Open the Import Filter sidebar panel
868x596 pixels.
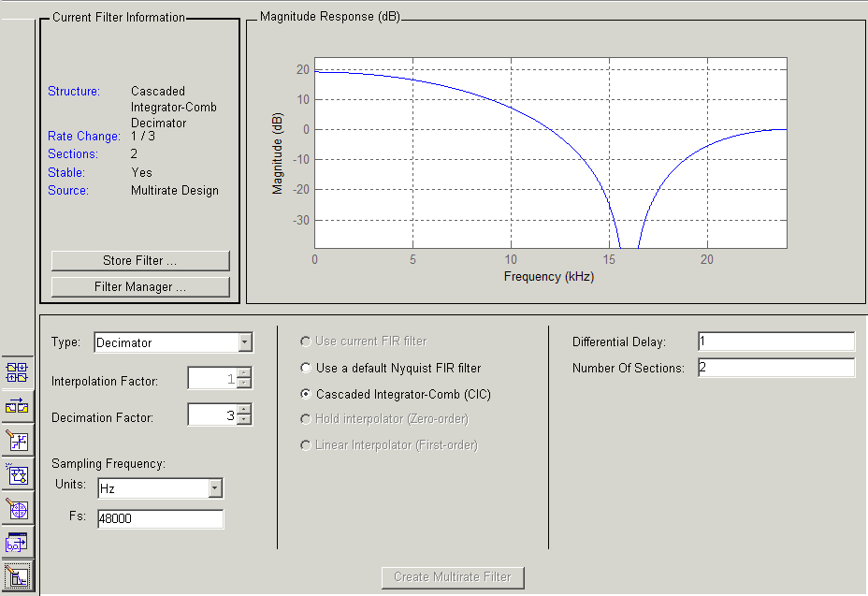pos(17,544)
